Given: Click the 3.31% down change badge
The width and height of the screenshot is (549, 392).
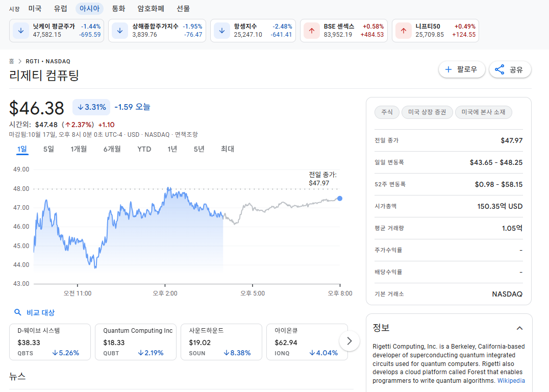Looking at the screenshot, I should pos(91,107).
